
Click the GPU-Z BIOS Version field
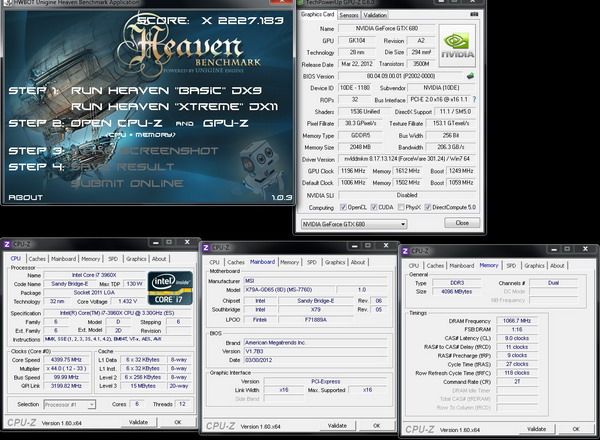(x=401, y=76)
